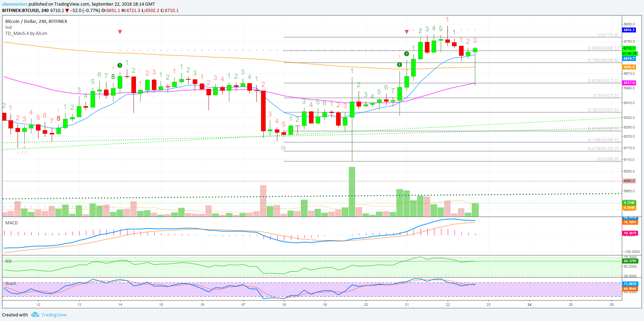Click the blue 6816.2 price tag
The image size is (644, 321).
[x=629, y=30]
